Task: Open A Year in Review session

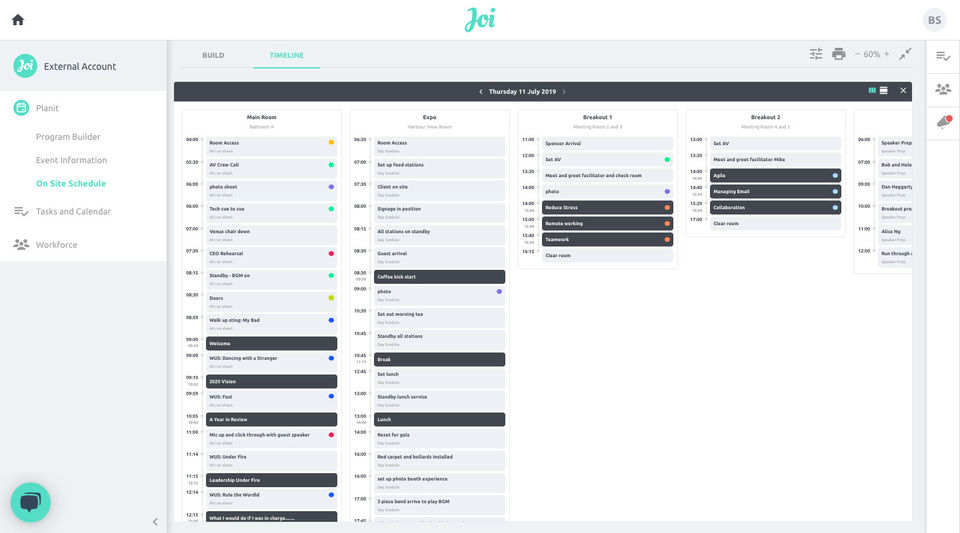Action: [271, 419]
